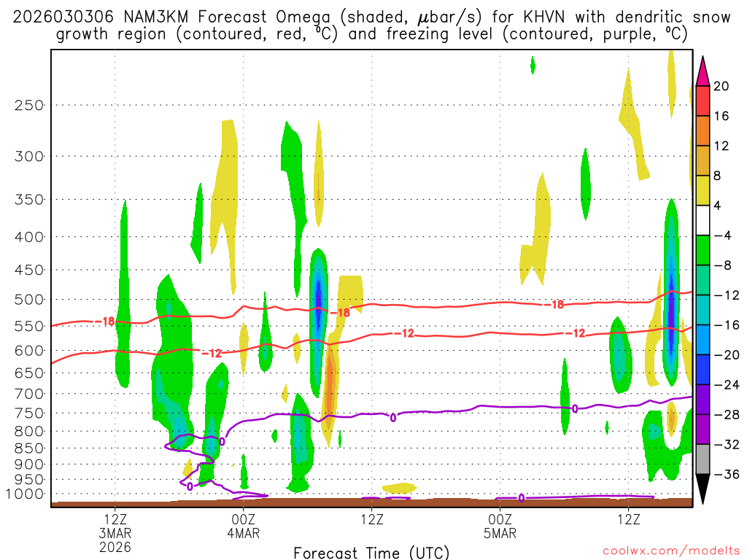Click the white -4 to 4 colorbar segment

(703, 220)
